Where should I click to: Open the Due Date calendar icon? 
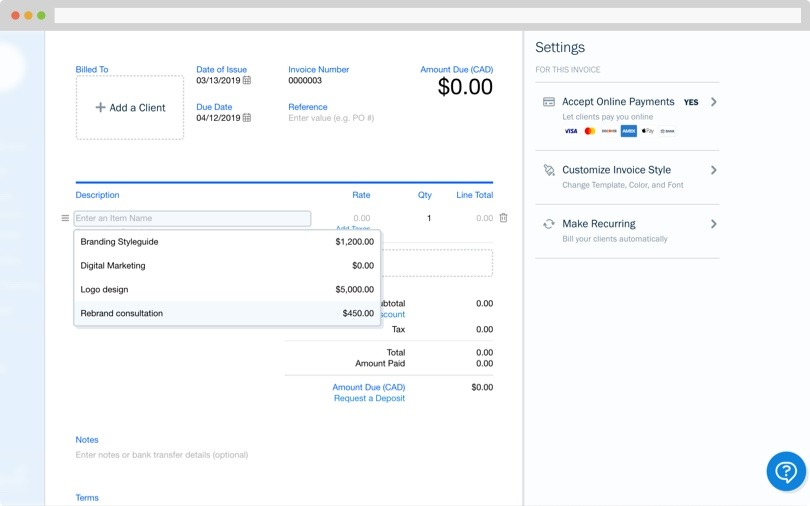tap(247, 118)
